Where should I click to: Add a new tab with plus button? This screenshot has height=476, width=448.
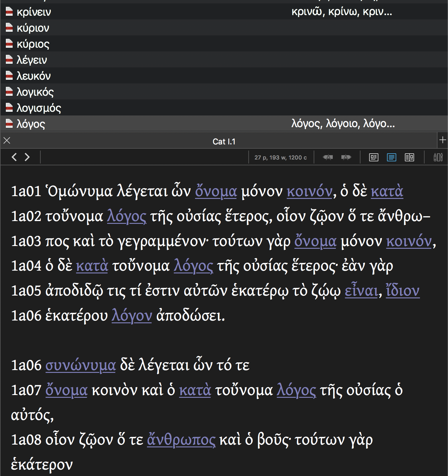[442, 140]
